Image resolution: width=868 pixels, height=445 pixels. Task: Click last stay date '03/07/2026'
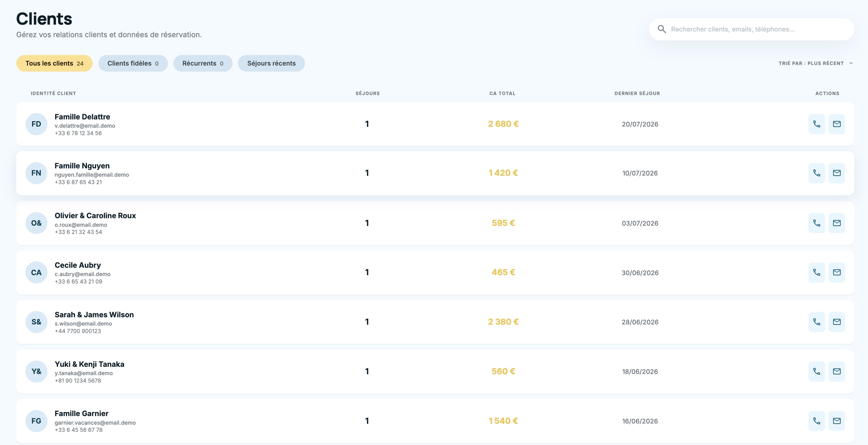(x=640, y=223)
